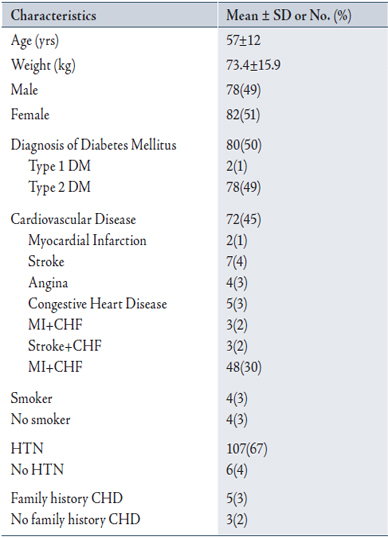
Task: Select the Myocardial Infarction entry
Action: 87,241
